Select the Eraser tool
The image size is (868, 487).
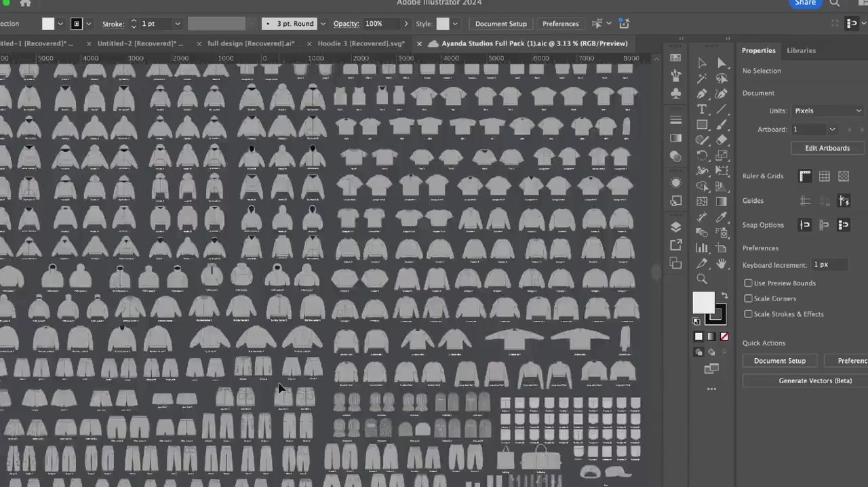click(x=722, y=140)
